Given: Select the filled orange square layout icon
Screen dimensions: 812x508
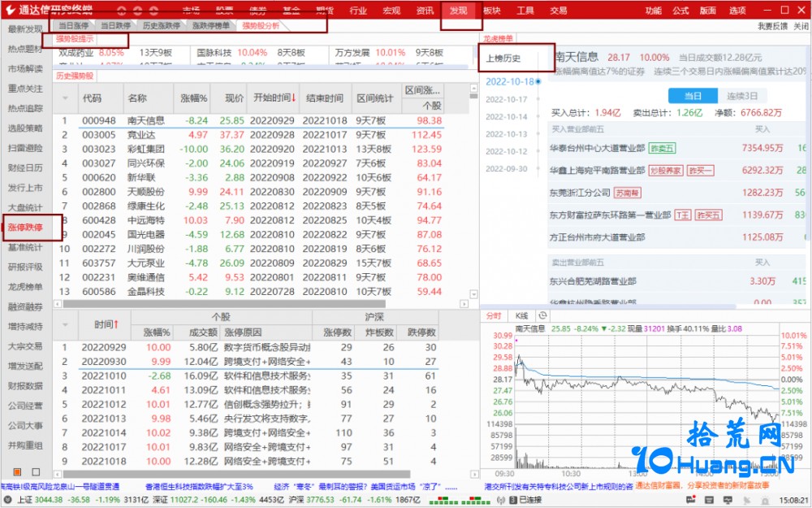Looking at the screenshot, I should 17,471.
